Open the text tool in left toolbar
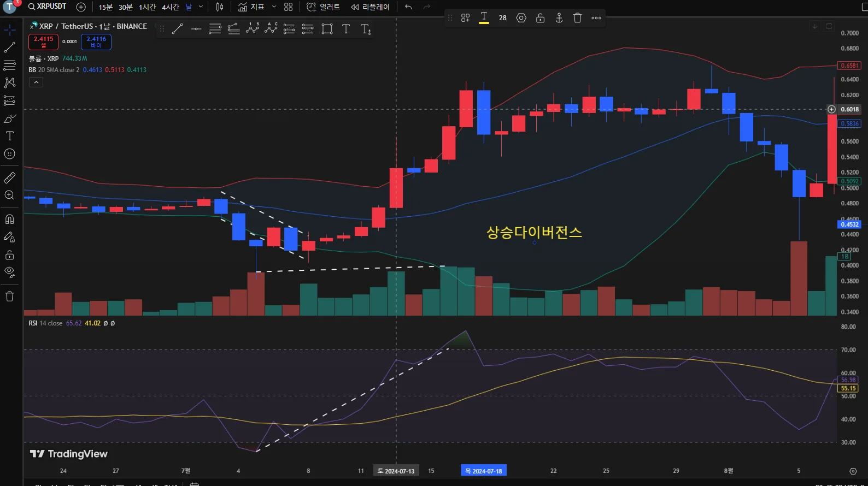Screen dimensions: 868x486 [x=9, y=136]
